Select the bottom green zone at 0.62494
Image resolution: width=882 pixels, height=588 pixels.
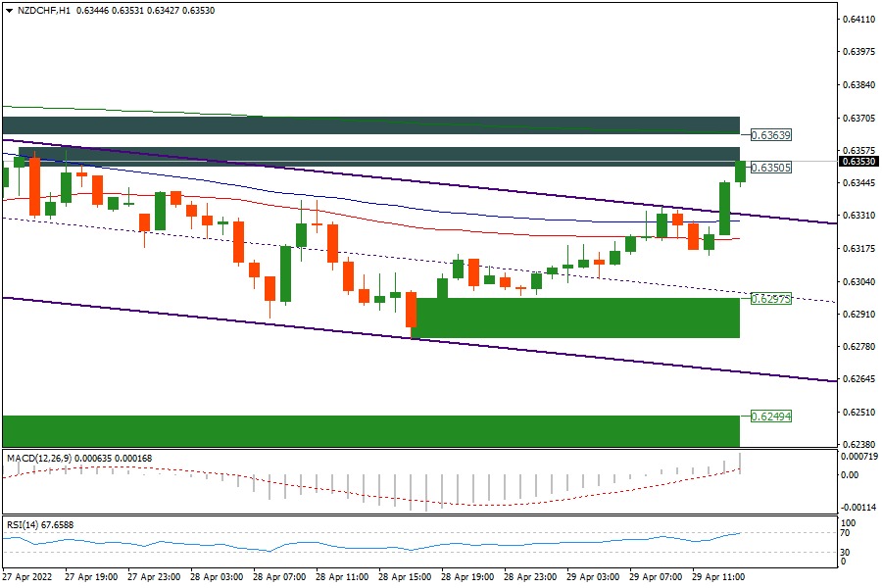pos(370,430)
